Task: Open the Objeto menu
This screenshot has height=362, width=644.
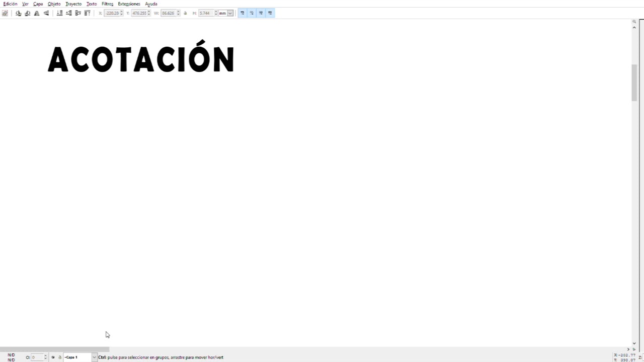Action: point(54,4)
